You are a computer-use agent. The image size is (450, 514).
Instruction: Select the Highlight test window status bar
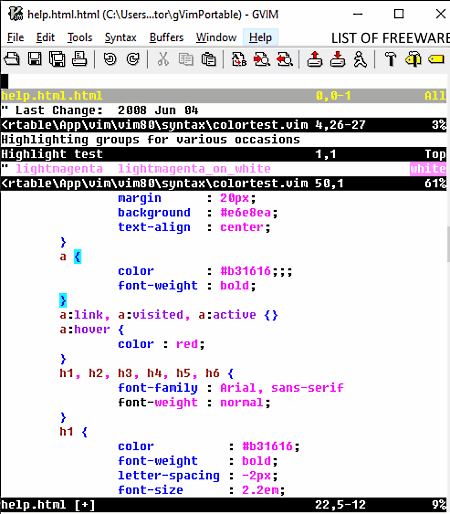[x=223, y=154]
